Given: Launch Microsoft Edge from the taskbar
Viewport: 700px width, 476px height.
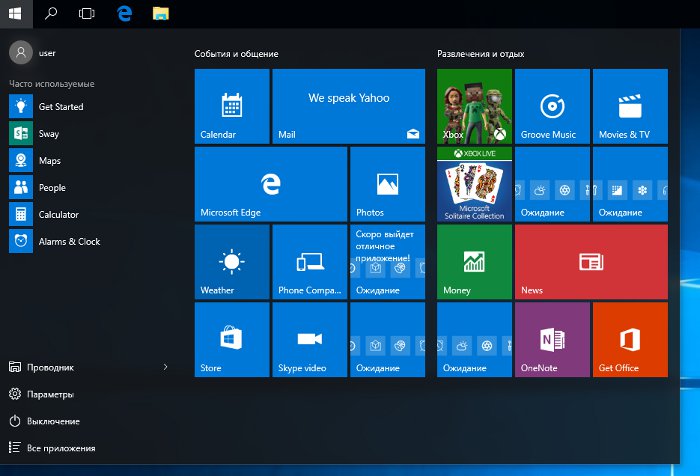Looking at the screenshot, I should point(124,13).
